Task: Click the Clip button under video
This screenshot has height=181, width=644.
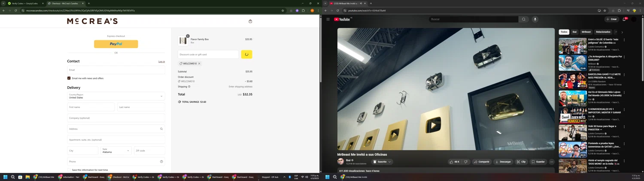Action: tap(521, 162)
